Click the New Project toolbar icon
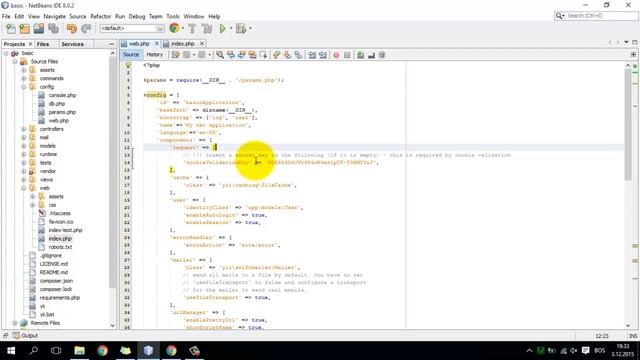 [x=24, y=29]
